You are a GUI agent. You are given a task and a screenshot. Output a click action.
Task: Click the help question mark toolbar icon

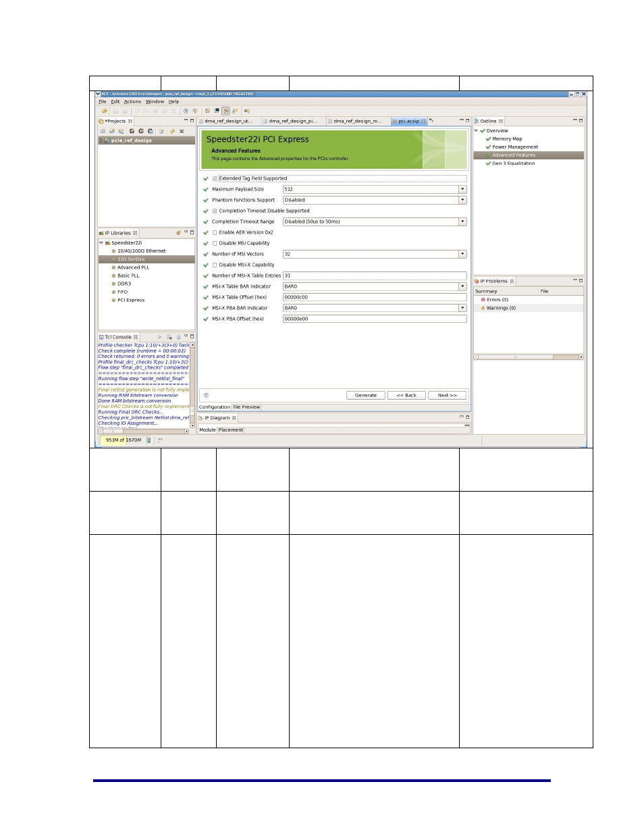pos(186,111)
